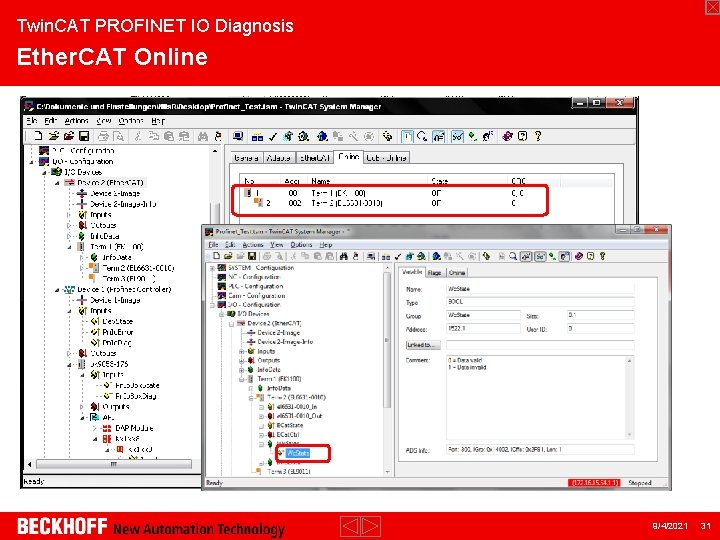Open Options menu in front window

click(301, 245)
